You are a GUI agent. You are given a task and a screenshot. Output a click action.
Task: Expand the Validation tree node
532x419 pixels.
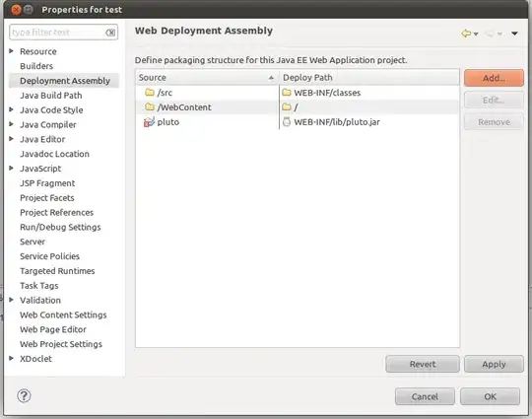point(11,300)
